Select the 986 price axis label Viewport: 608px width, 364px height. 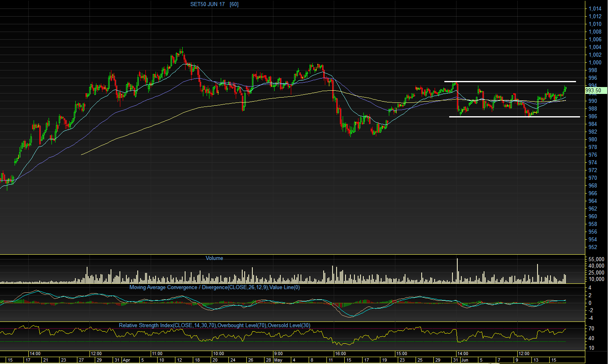592,116
